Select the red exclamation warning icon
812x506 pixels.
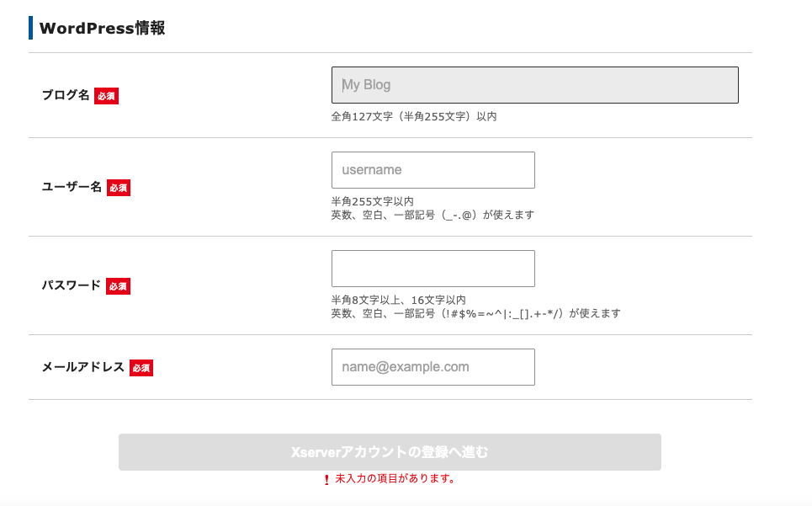(326, 480)
